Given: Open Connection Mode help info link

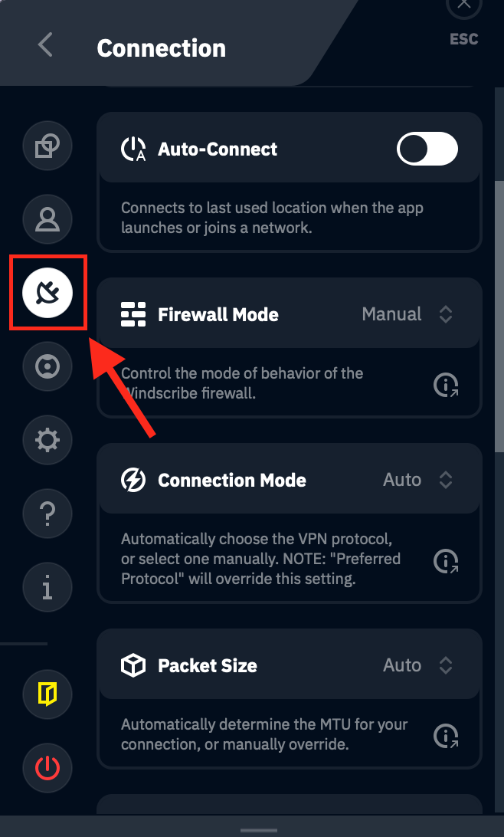Looking at the screenshot, I should click(x=446, y=562).
